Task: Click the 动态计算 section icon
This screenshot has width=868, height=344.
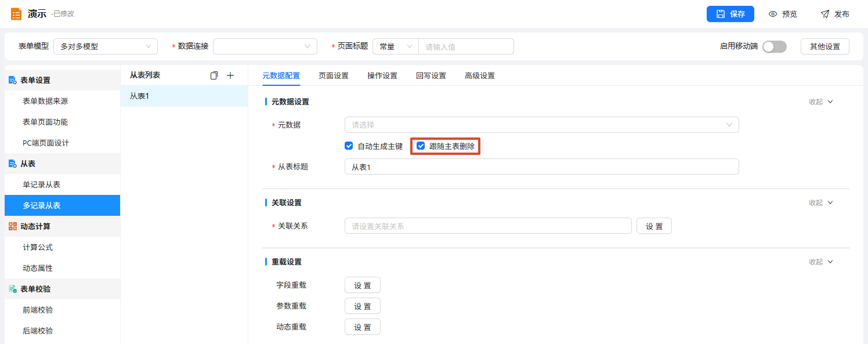Action: 13,226
